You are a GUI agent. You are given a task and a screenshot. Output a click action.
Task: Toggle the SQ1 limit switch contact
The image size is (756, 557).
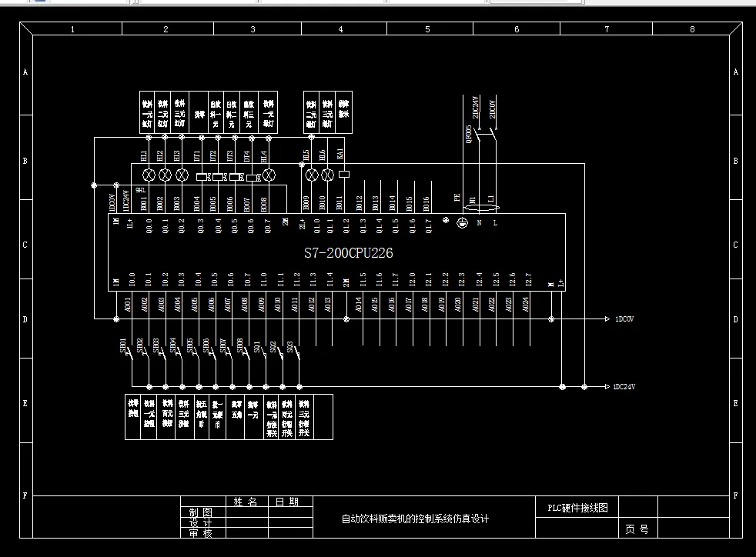click(264, 352)
